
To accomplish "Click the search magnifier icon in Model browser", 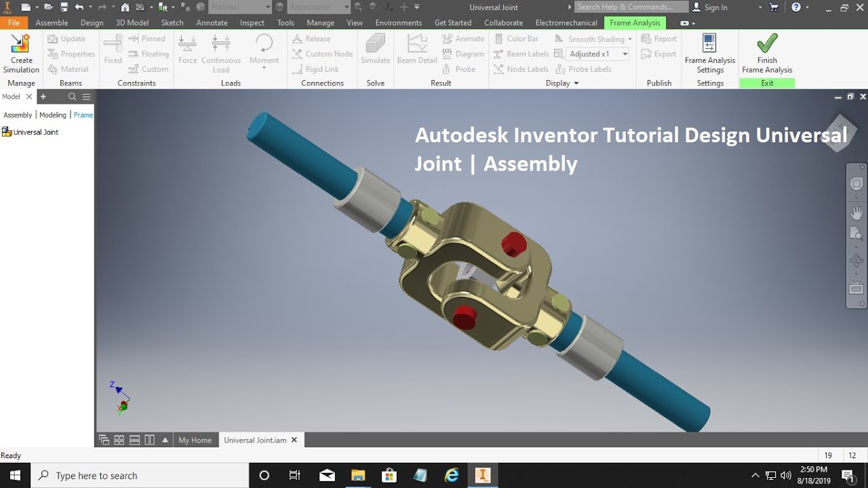I will pos(73,97).
